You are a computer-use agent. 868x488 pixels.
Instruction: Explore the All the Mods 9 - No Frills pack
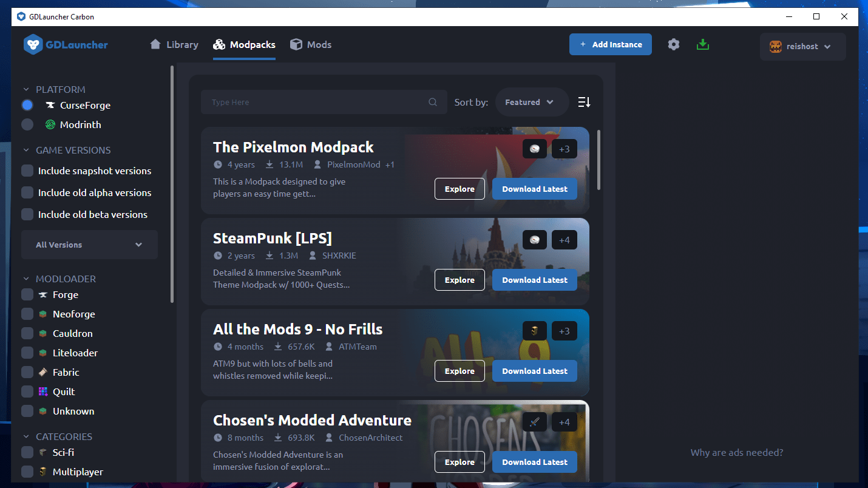click(459, 371)
